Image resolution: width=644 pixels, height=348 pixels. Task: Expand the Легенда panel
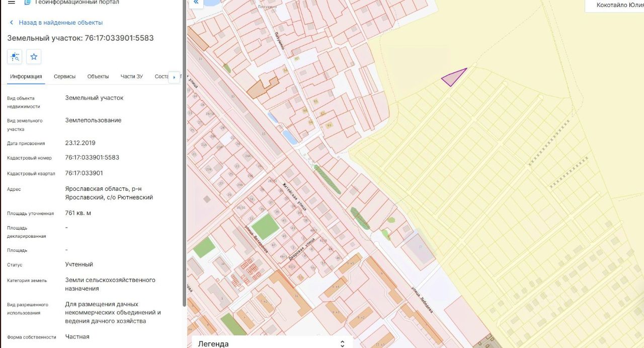coord(342,343)
